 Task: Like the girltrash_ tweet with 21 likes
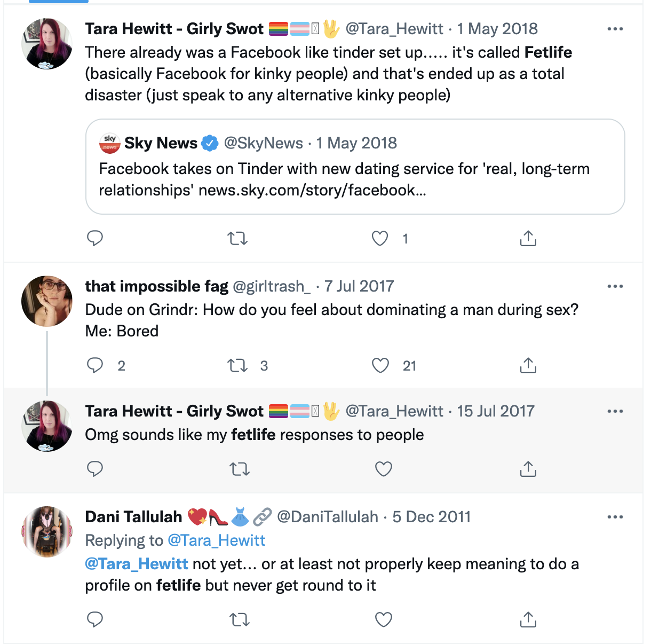click(380, 365)
